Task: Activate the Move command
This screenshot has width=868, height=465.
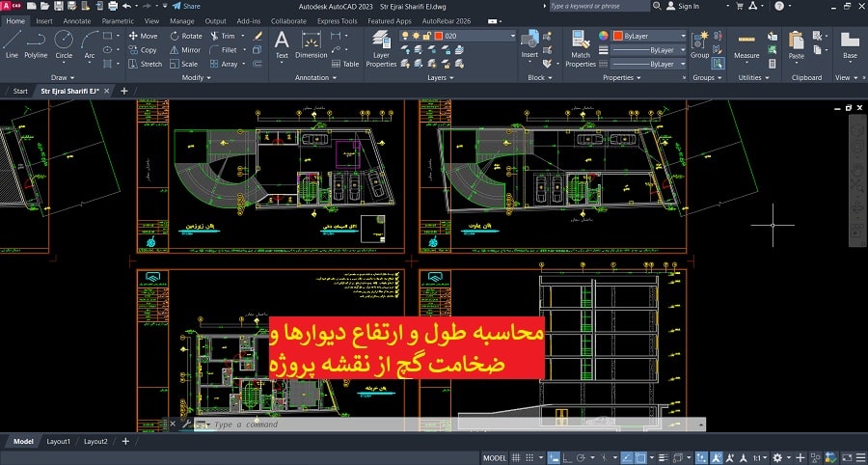Action: [x=144, y=36]
